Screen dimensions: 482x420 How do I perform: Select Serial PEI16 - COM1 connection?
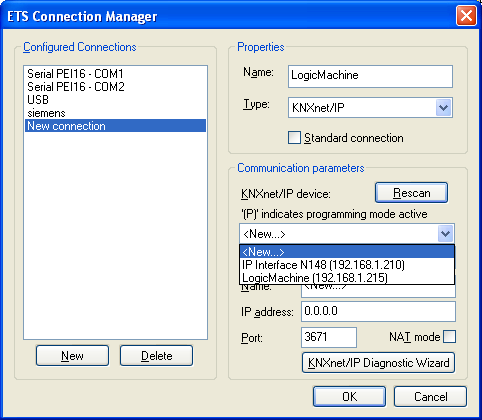[115, 73]
